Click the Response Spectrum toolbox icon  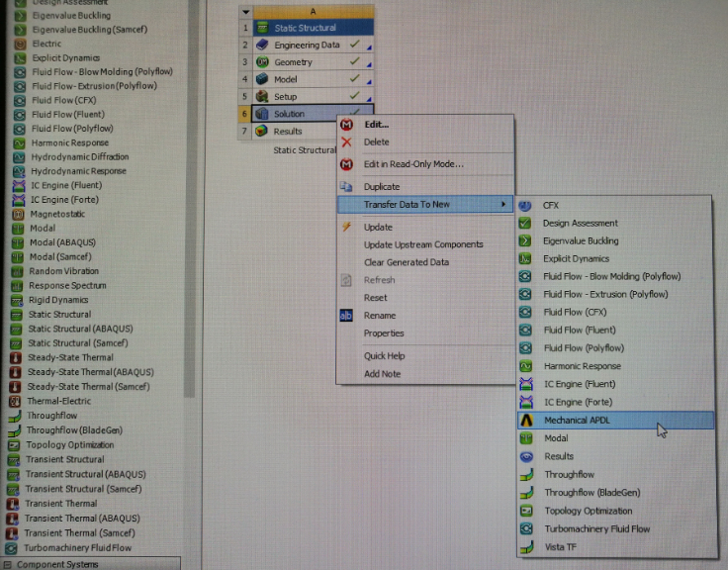(x=17, y=286)
